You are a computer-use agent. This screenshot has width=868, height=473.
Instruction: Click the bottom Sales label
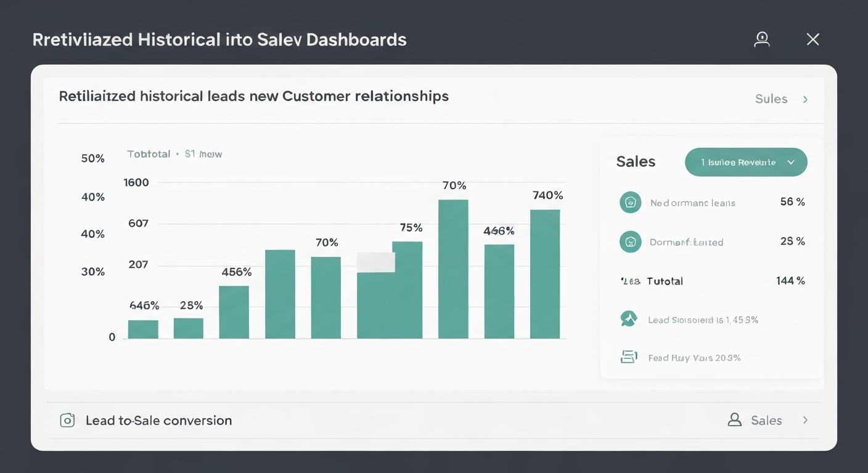click(766, 421)
